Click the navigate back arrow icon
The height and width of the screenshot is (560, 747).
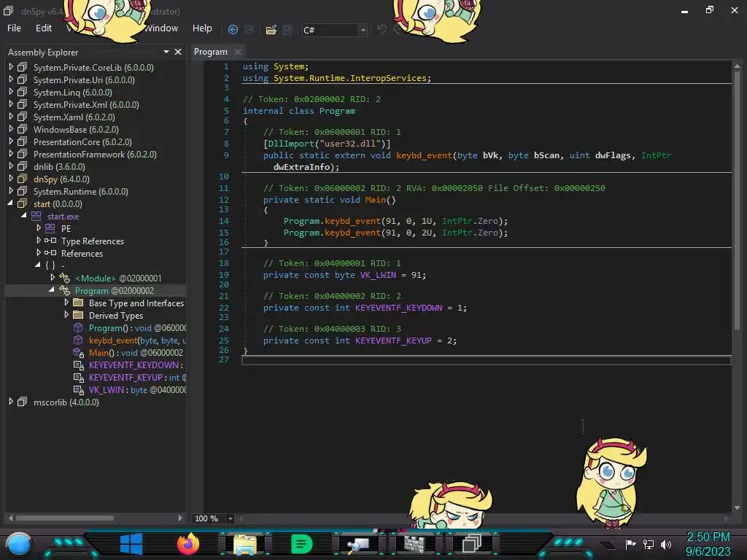click(233, 30)
